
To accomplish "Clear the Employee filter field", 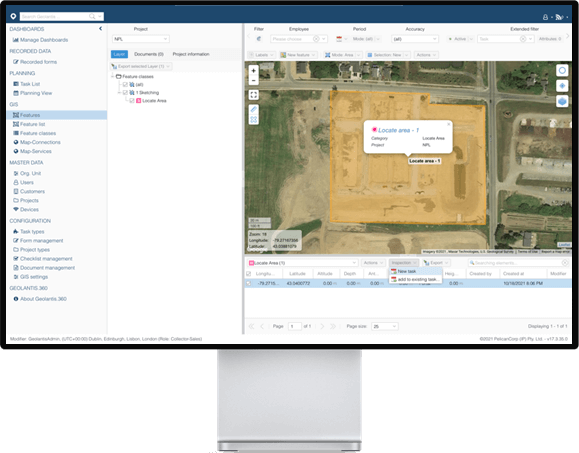I will coord(316,39).
